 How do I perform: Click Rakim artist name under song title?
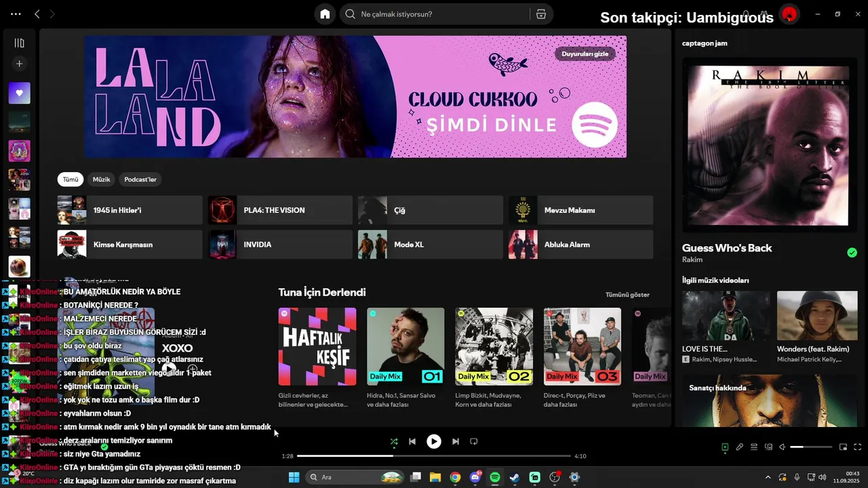pyautogui.click(x=692, y=260)
